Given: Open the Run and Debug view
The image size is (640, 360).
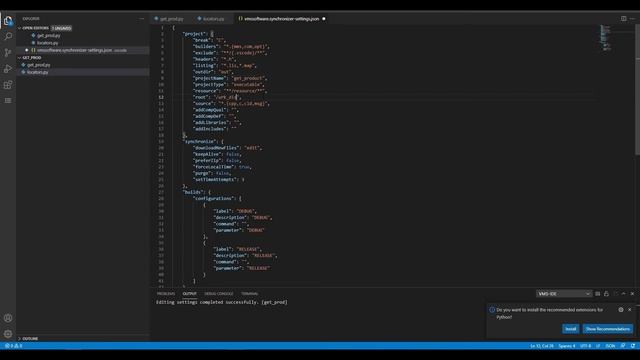Looking at the screenshot, I should pos(8,69).
